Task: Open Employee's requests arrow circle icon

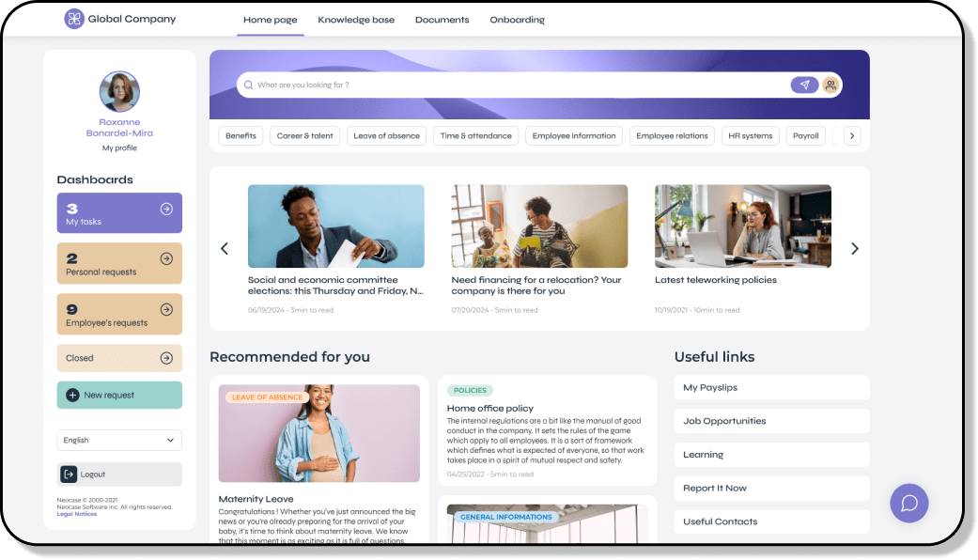Action: [166, 309]
